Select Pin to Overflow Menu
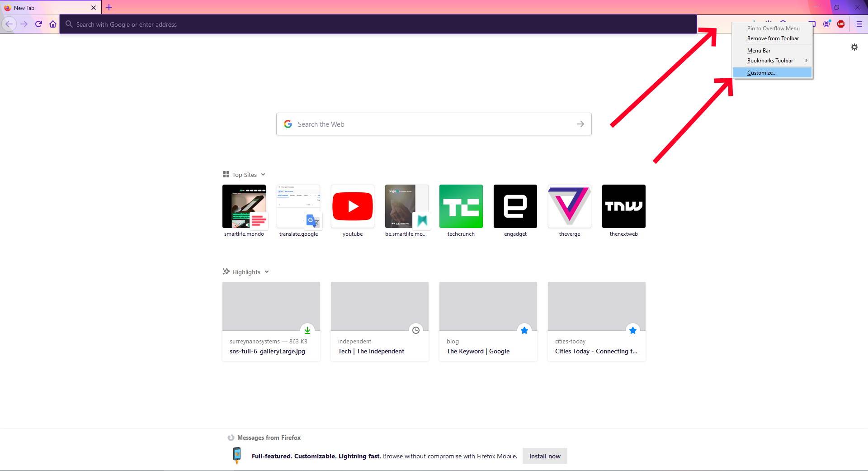Image resolution: width=868 pixels, height=471 pixels. 773,28
